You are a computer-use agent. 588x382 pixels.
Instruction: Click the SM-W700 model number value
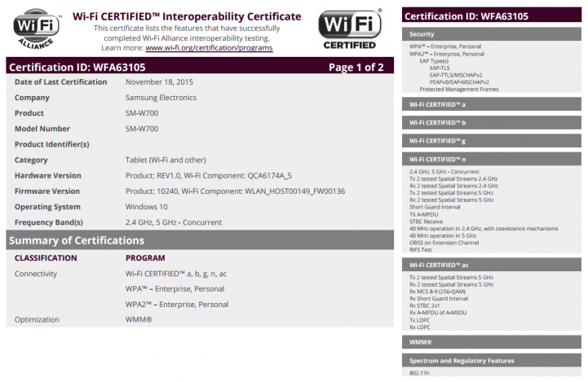pyautogui.click(x=142, y=129)
